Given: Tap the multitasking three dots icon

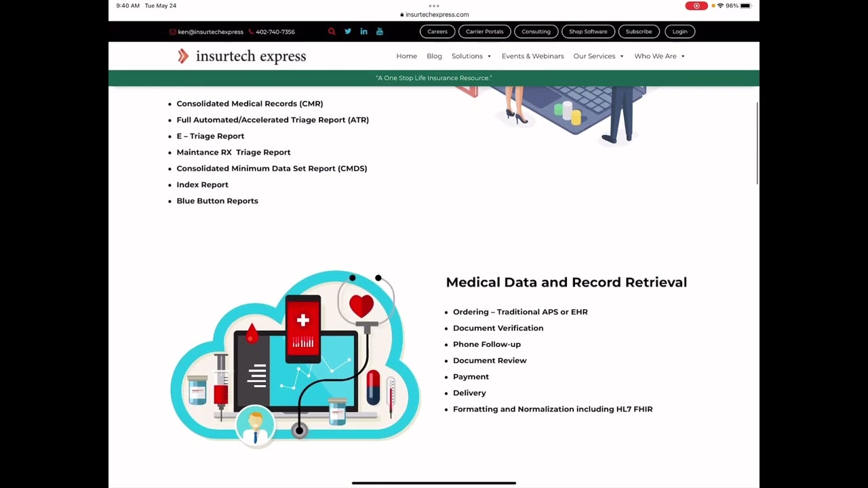Looking at the screenshot, I should [x=434, y=5].
